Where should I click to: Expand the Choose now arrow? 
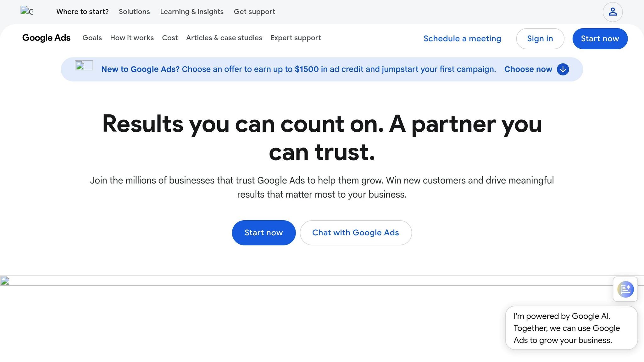[563, 69]
